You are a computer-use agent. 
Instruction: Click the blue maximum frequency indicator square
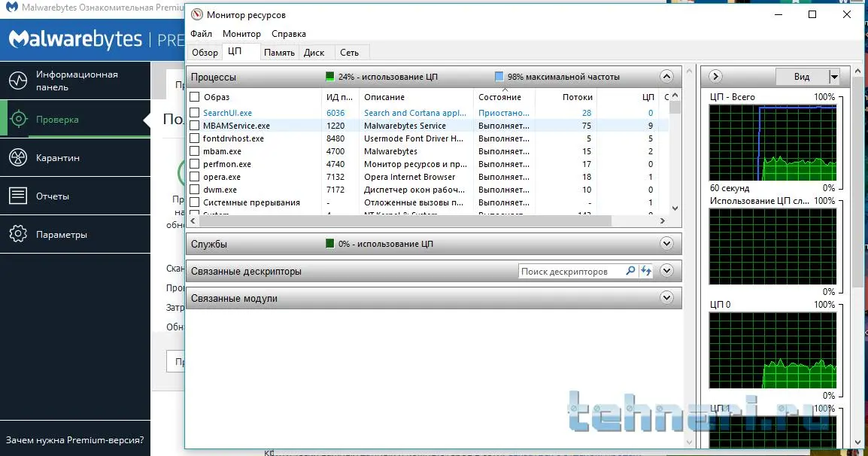[499, 77]
